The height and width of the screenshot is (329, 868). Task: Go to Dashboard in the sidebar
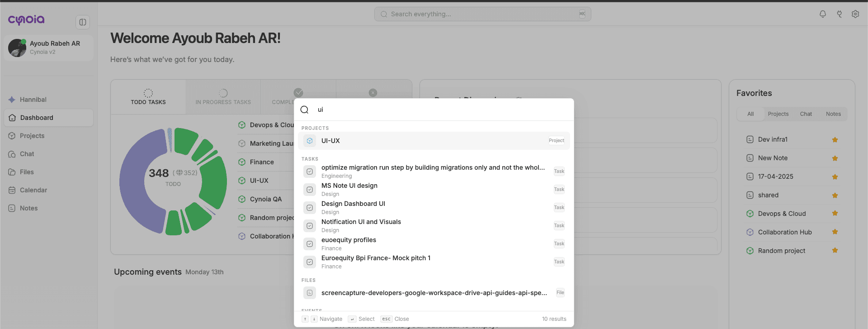pos(49,118)
